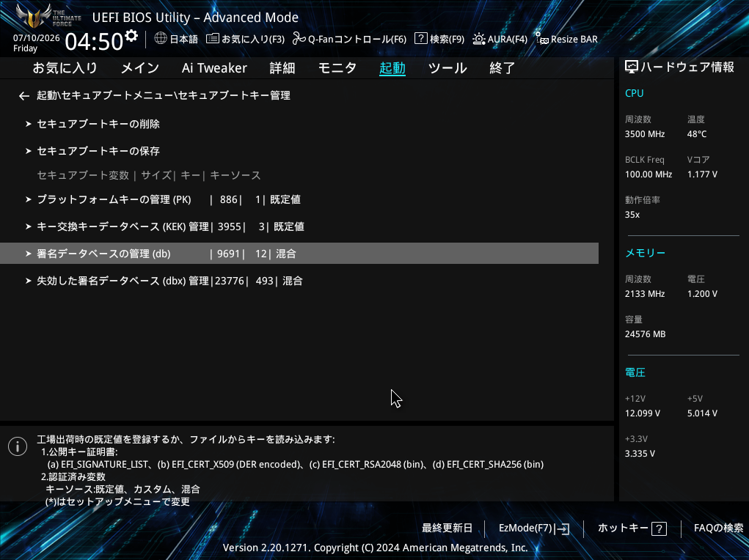Click the +12V value 12.099 V

(643, 413)
